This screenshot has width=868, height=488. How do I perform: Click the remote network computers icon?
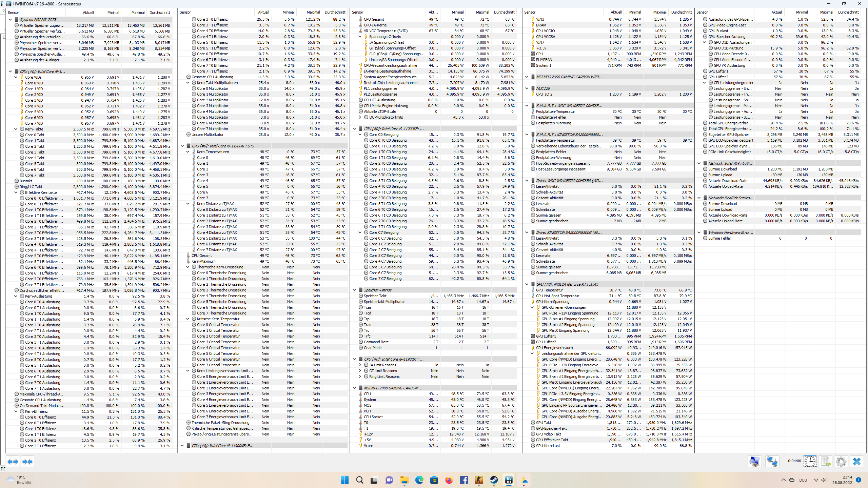point(772,462)
